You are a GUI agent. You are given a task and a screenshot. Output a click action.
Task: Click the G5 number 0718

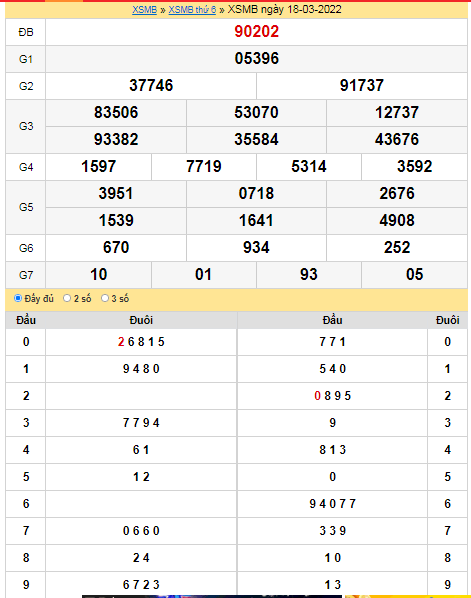point(256,194)
